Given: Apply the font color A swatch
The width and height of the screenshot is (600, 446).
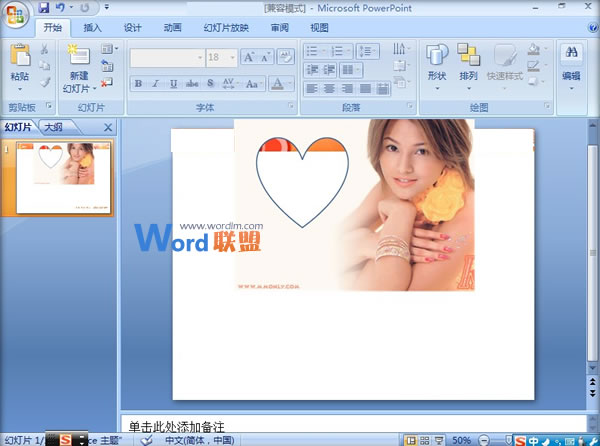Looking at the screenshot, I should (x=278, y=83).
